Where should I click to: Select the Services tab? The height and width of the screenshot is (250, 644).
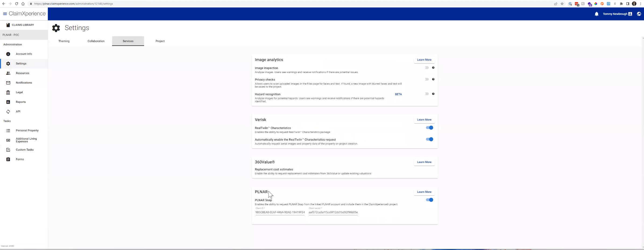128,41
